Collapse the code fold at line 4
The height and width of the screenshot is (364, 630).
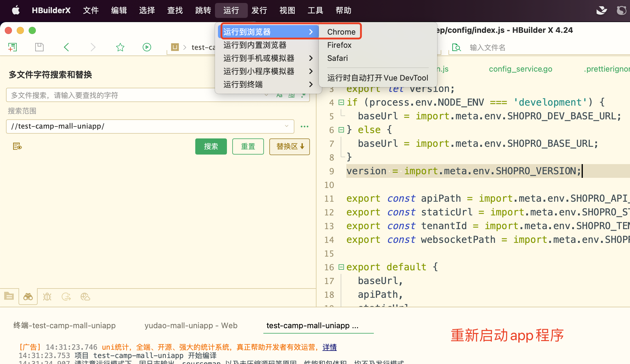pos(341,102)
